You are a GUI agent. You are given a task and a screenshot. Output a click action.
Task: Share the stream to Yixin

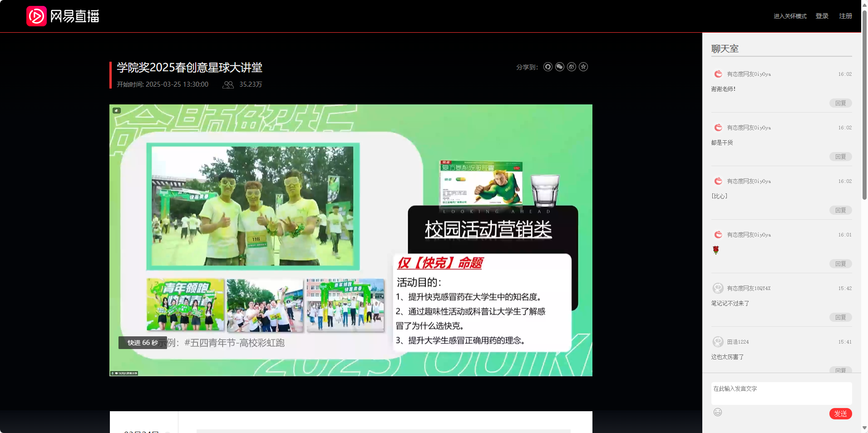pyautogui.click(x=548, y=67)
